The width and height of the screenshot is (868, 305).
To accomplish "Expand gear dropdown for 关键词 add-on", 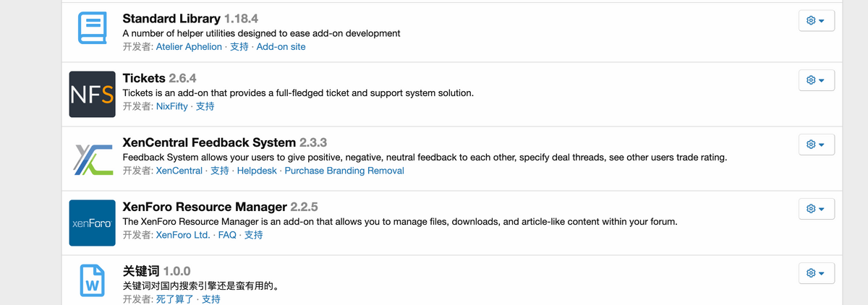I will [x=817, y=273].
